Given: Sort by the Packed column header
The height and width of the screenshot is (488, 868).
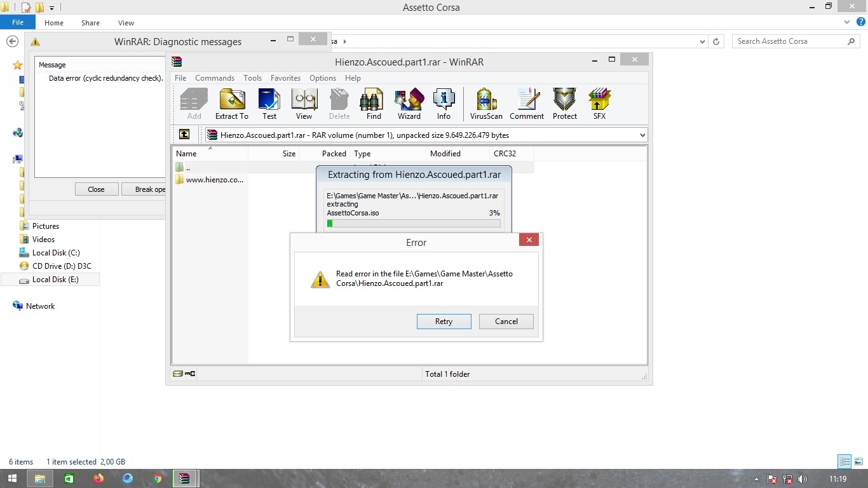Looking at the screenshot, I should tap(324, 154).
